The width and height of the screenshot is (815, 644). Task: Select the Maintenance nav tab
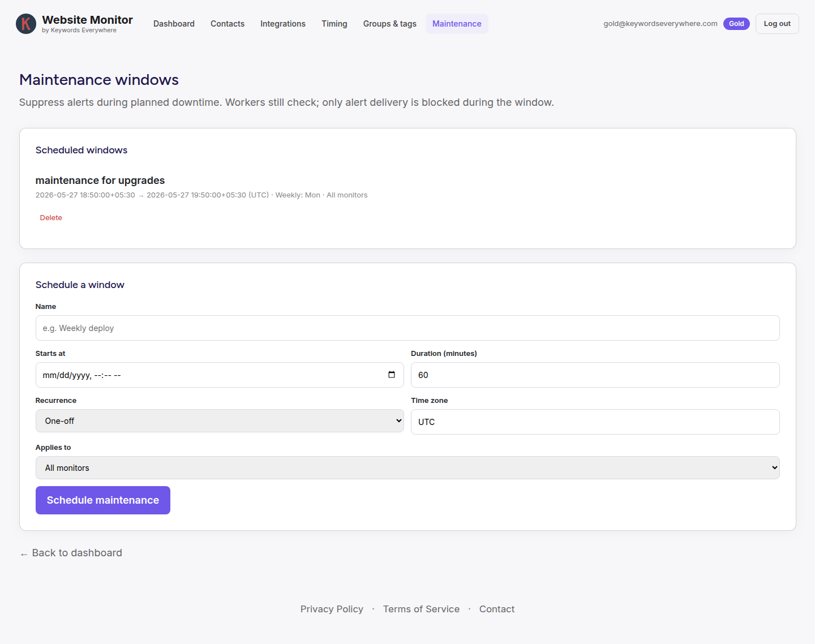tap(457, 24)
